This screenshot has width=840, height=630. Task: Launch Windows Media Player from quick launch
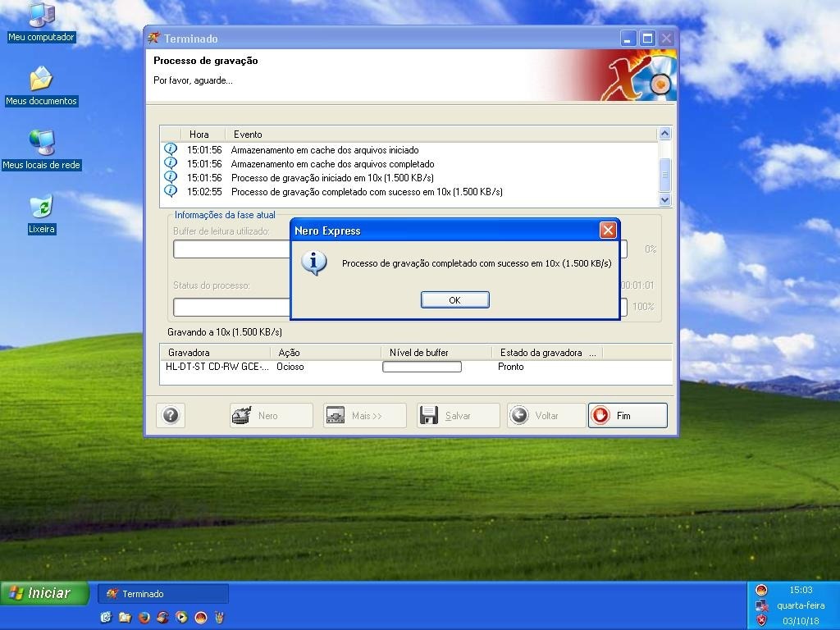[x=181, y=617]
